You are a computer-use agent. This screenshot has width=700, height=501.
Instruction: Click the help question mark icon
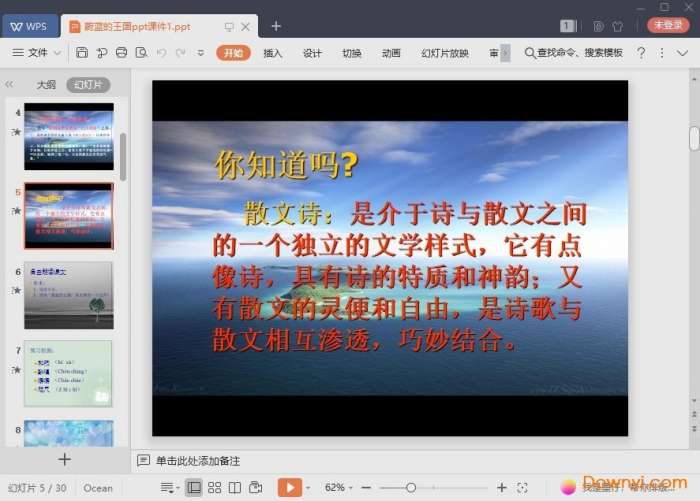pyautogui.click(x=641, y=53)
